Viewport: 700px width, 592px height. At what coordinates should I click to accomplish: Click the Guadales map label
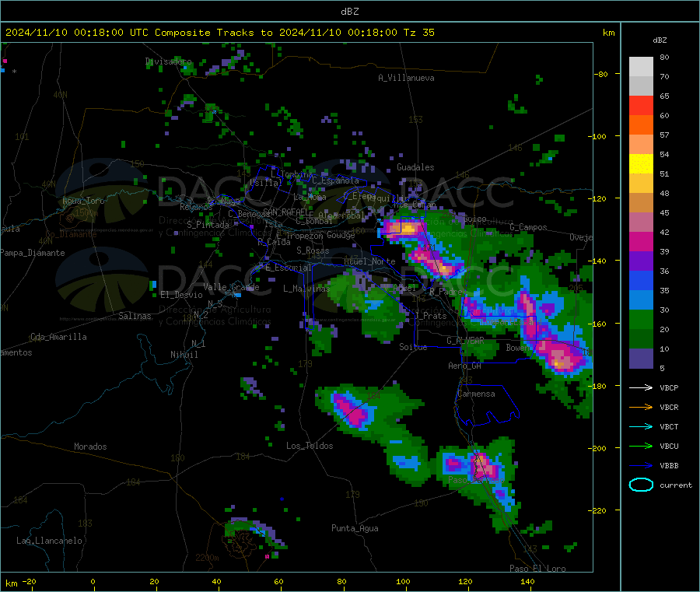[x=415, y=167]
